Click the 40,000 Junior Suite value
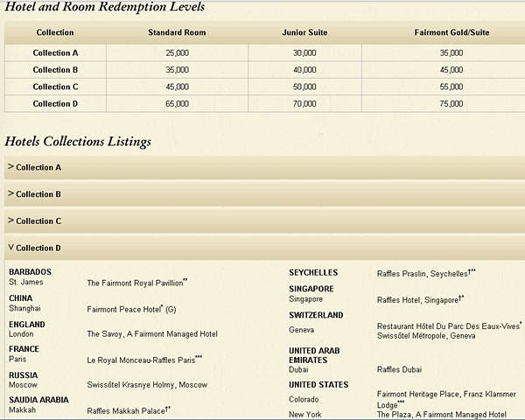525x420 pixels. [x=304, y=70]
